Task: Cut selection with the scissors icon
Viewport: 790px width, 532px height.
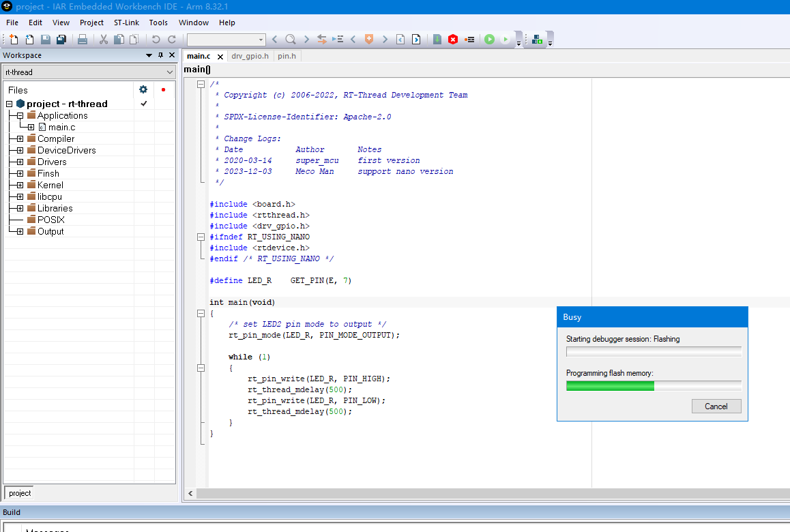Action: click(x=103, y=40)
